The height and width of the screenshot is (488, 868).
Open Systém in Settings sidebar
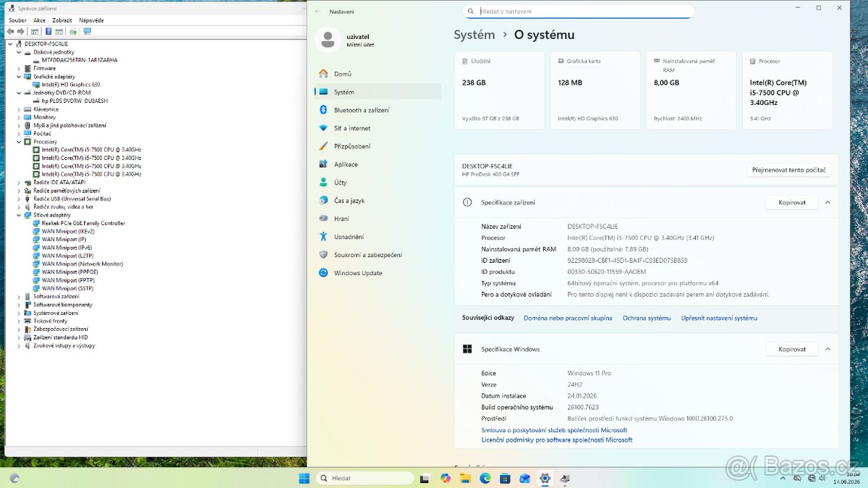[x=378, y=92]
